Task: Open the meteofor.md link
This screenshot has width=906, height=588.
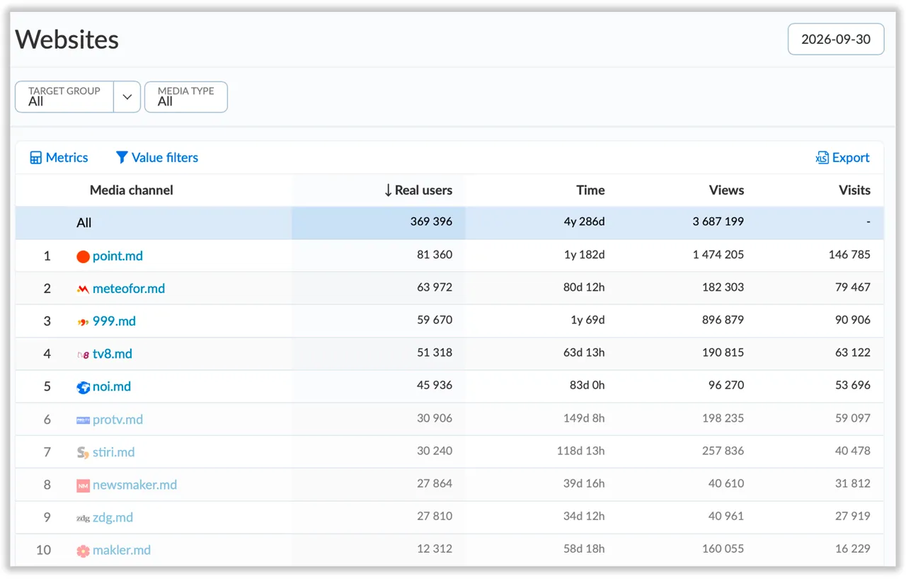Action: point(129,289)
